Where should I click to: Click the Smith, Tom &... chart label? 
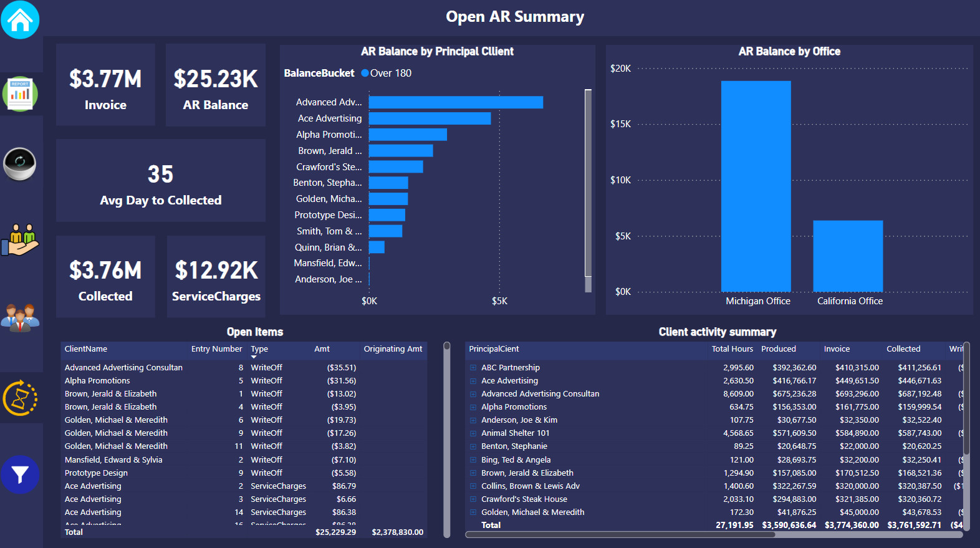pyautogui.click(x=329, y=231)
